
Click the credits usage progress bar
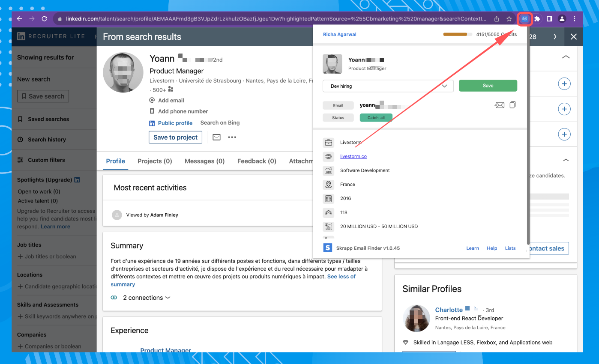coord(458,34)
